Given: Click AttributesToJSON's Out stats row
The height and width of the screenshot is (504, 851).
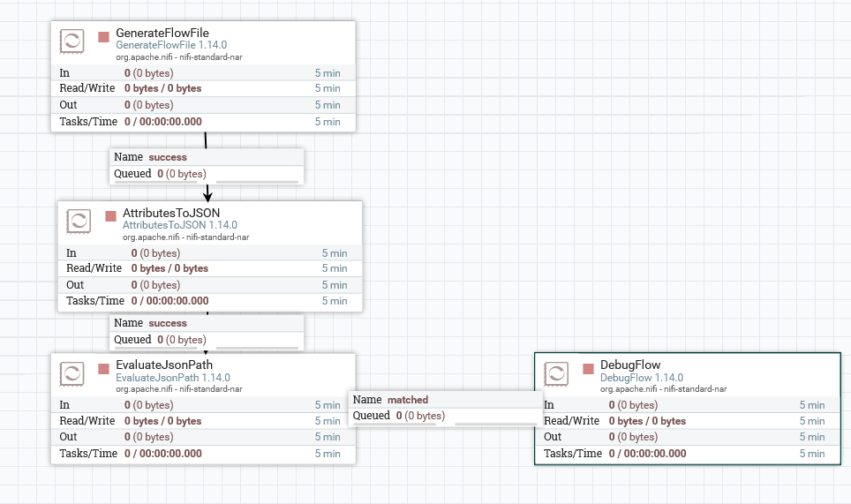Looking at the screenshot, I should click(x=210, y=285).
